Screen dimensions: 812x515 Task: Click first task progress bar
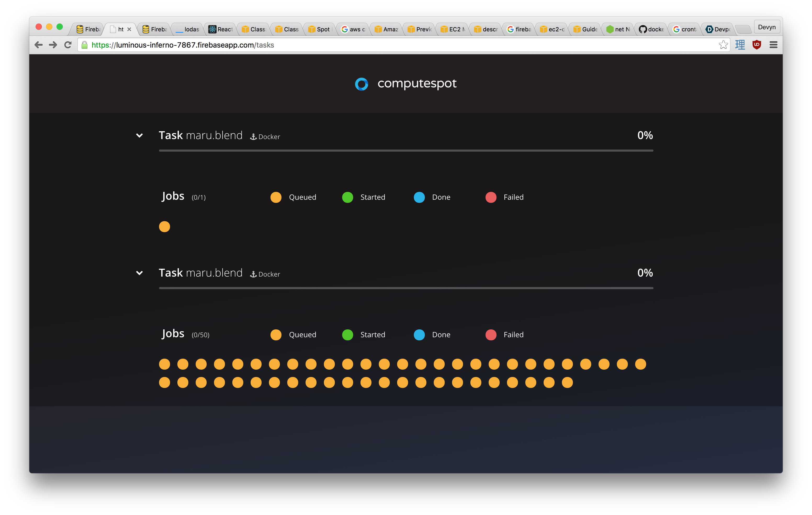406,151
